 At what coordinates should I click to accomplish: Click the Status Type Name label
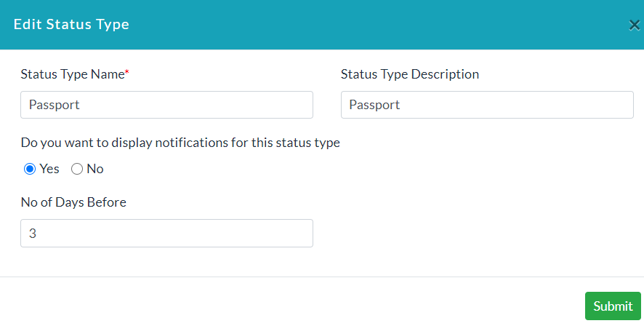(x=73, y=74)
